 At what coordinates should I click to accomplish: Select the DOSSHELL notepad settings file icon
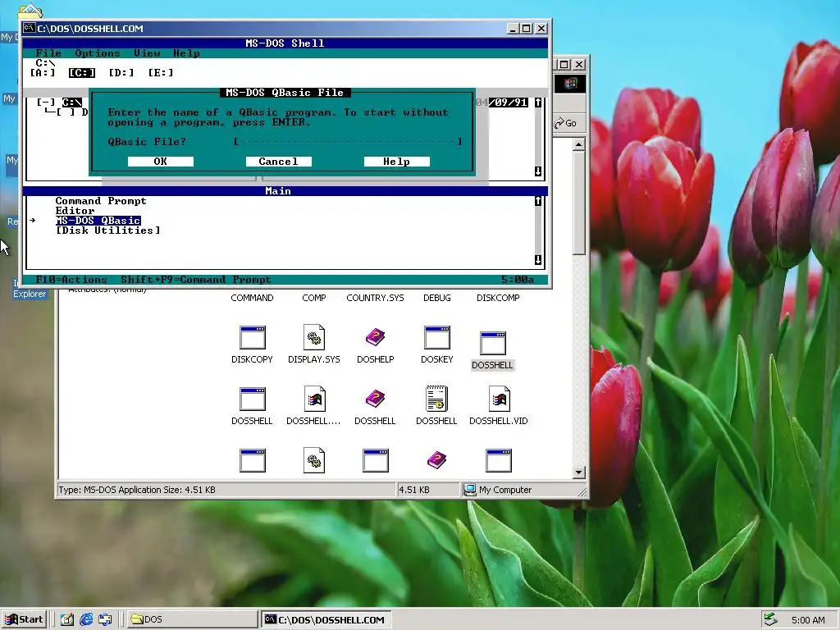(x=436, y=399)
